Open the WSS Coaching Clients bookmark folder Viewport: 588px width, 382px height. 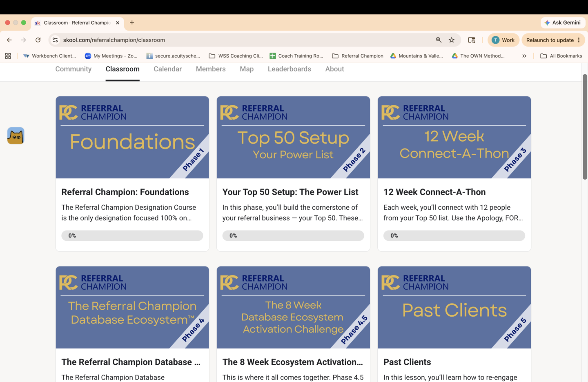pos(236,56)
